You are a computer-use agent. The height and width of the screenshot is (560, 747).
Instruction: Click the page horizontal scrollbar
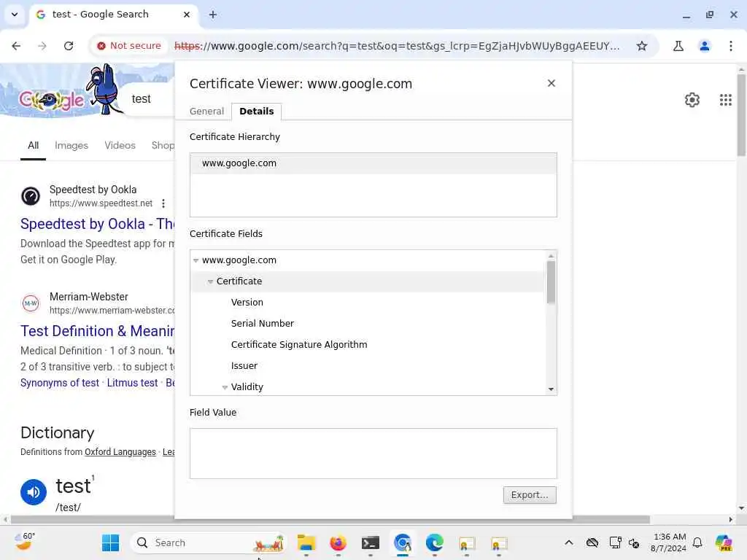(x=330, y=519)
